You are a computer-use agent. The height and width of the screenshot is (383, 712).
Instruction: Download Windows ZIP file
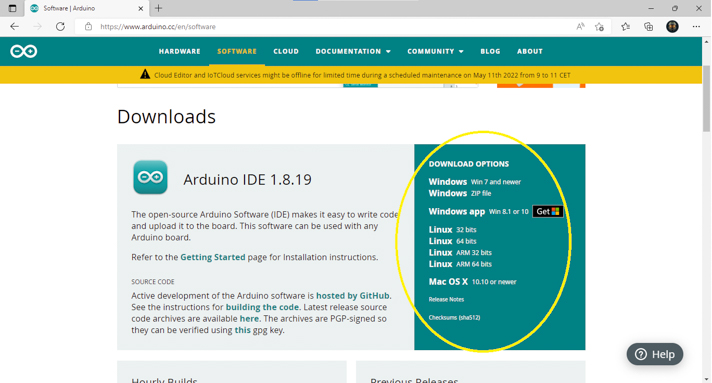(x=460, y=193)
